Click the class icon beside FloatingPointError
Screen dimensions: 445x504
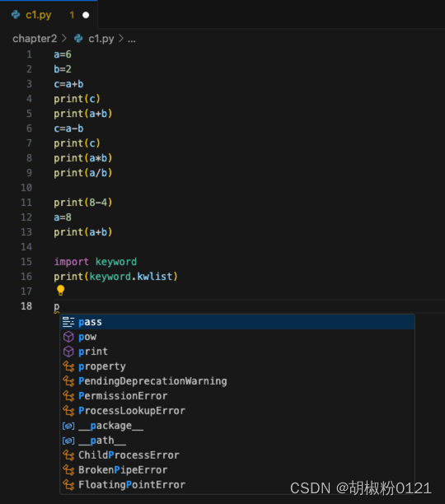(68, 485)
